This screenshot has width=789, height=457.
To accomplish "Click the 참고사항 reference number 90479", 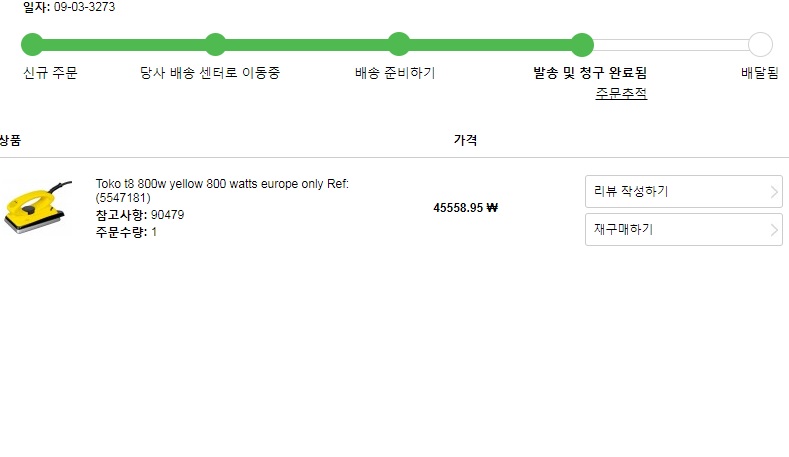I will coord(167,215).
